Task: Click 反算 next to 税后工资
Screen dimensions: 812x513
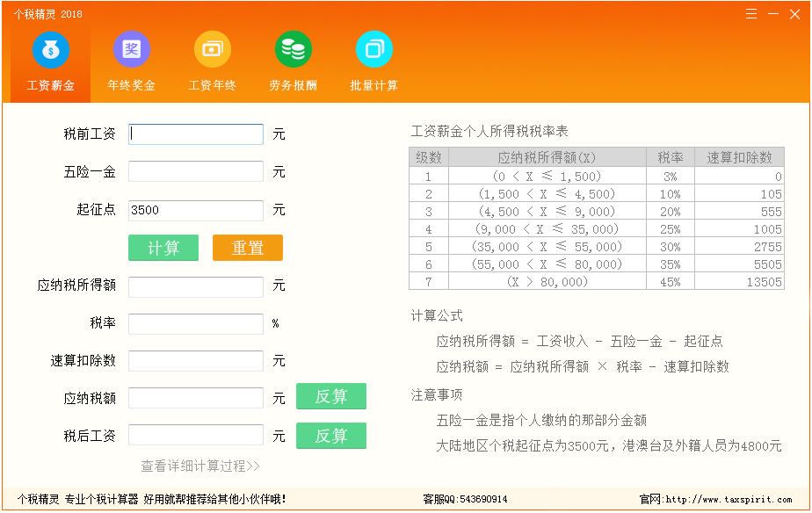Action: tap(331, 436)
